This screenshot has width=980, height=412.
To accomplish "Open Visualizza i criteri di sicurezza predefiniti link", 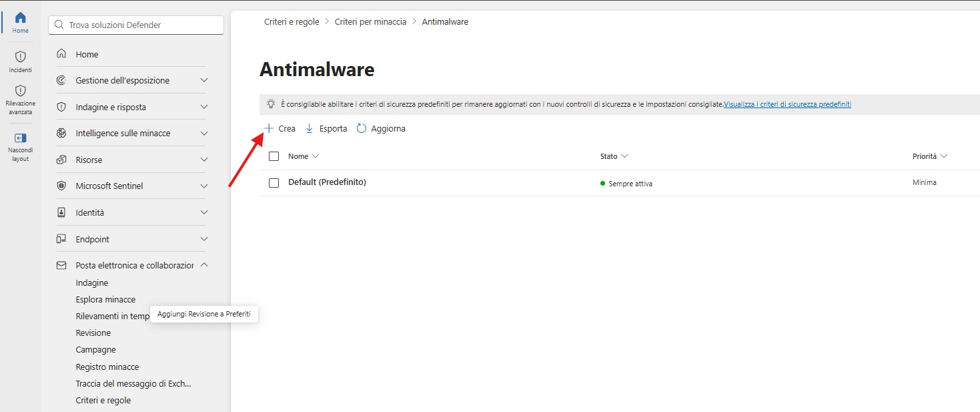I will 787,104.
